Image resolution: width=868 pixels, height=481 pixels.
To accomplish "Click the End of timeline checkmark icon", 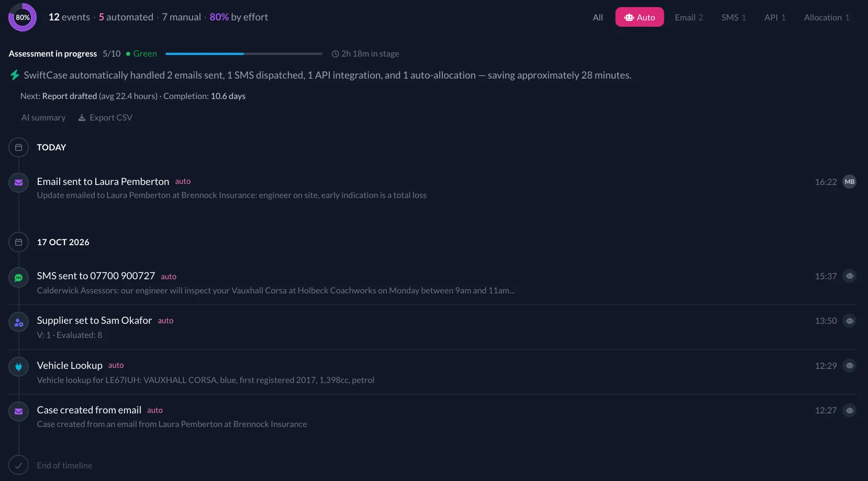I will 18,465.
